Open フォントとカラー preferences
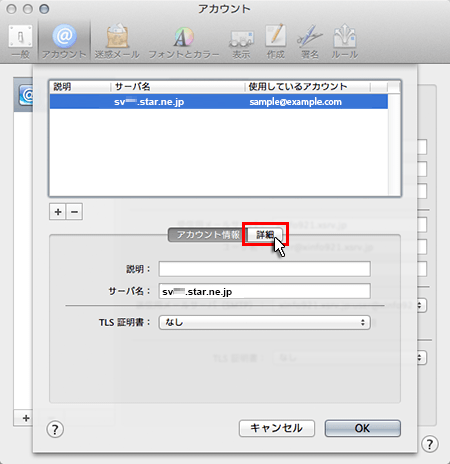 184,41
